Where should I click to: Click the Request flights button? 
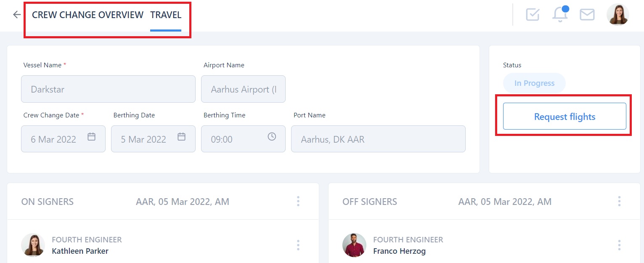tap(564, 117)
